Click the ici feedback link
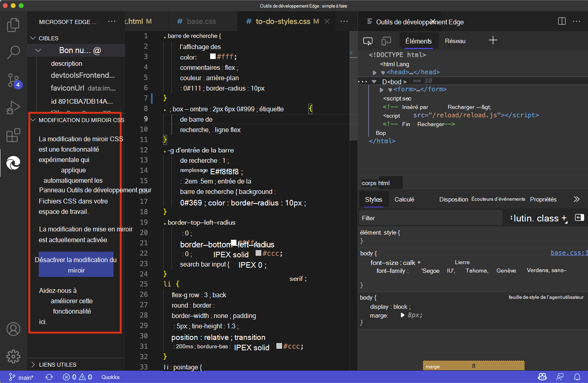 (x=42, y=322)
